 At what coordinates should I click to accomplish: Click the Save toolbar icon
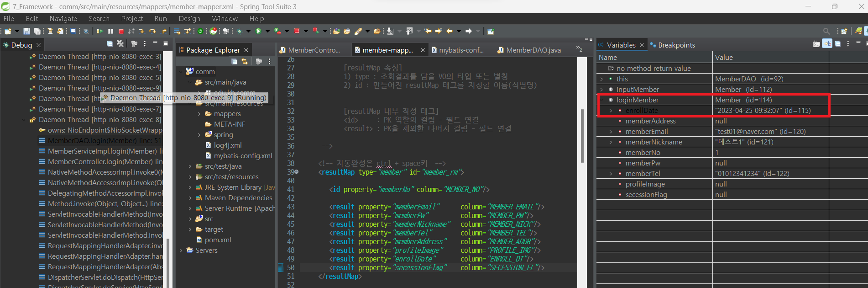coord(26,31)
